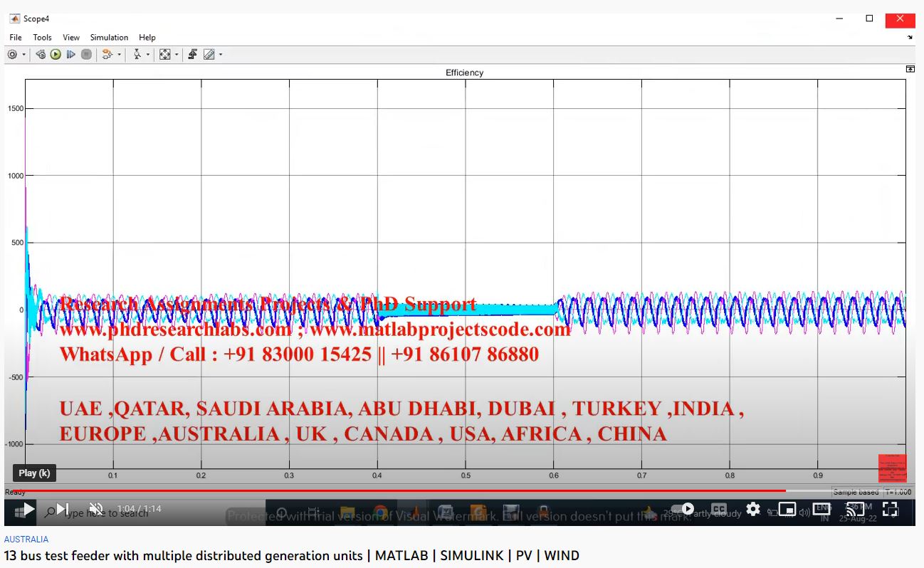Click the Run simulation button
The image size is (924, 568).
click(56, 55)
